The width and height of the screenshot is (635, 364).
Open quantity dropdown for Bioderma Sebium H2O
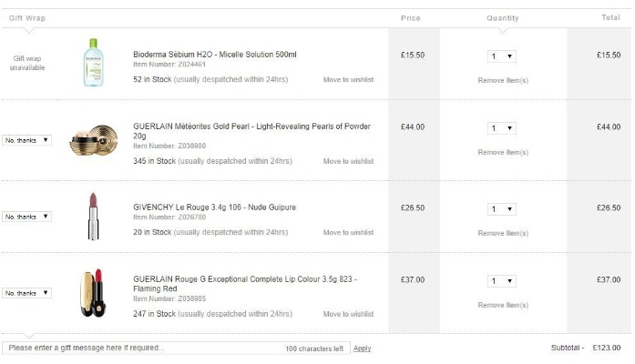pyautogui.click(x=502, y=56)
